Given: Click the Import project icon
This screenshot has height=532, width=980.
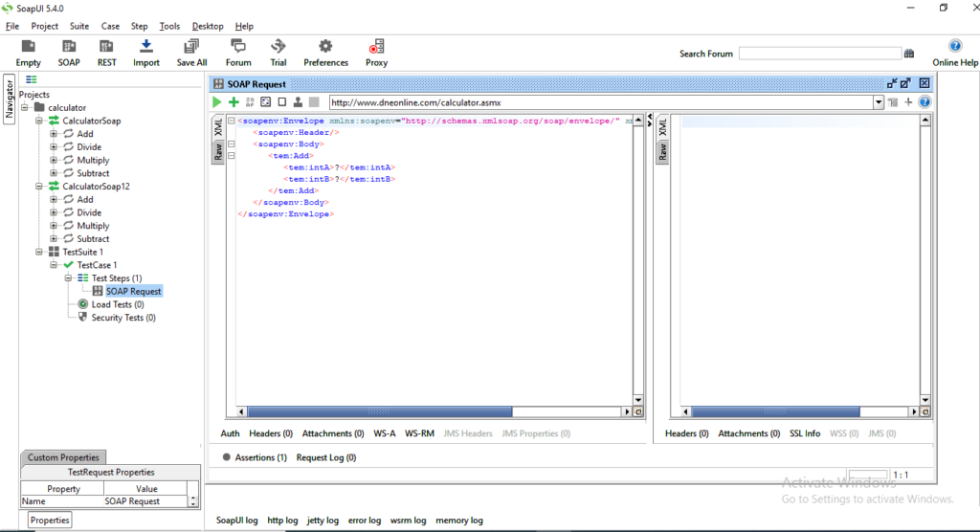Looking at the screenshot, I should (145, 47).
